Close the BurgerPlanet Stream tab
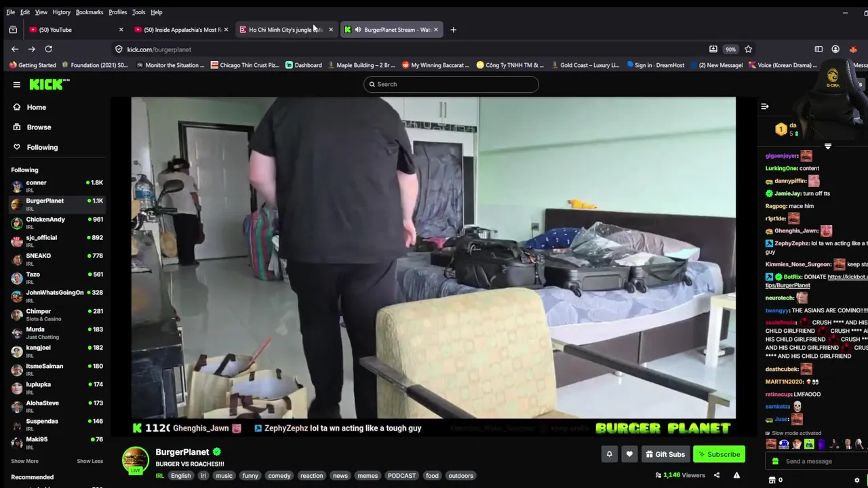The width and height of the screenshot is (868, 488). [x=435, y=29]
